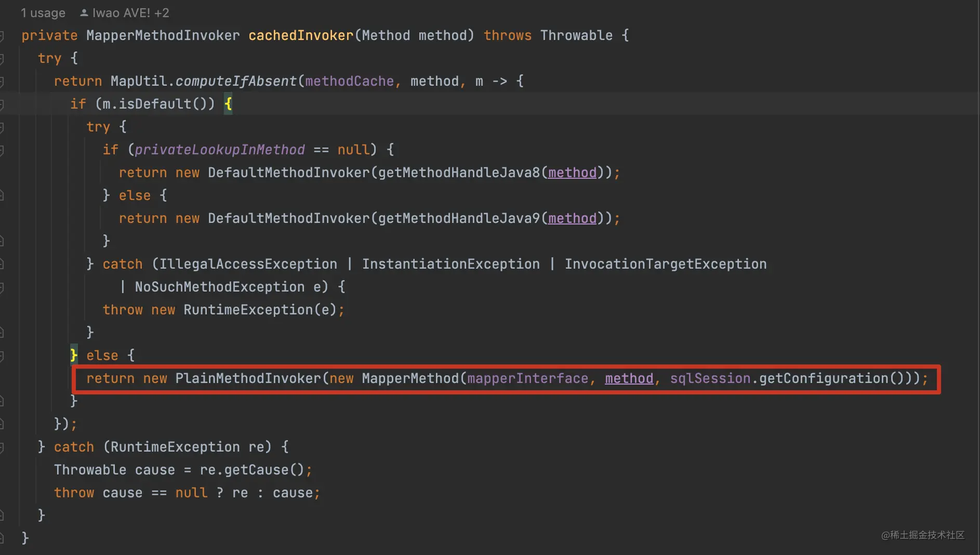The height and width of the screenshot is (555, 980).
Task: Click underlined method in getMethodHandleJava9 call
Action: pyautogui.click(x=572, y=219)
